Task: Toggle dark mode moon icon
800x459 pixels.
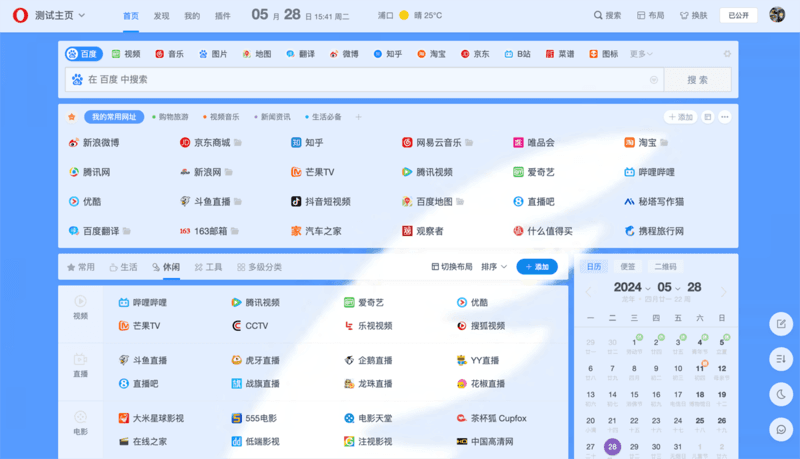Action: pos(781,394)
